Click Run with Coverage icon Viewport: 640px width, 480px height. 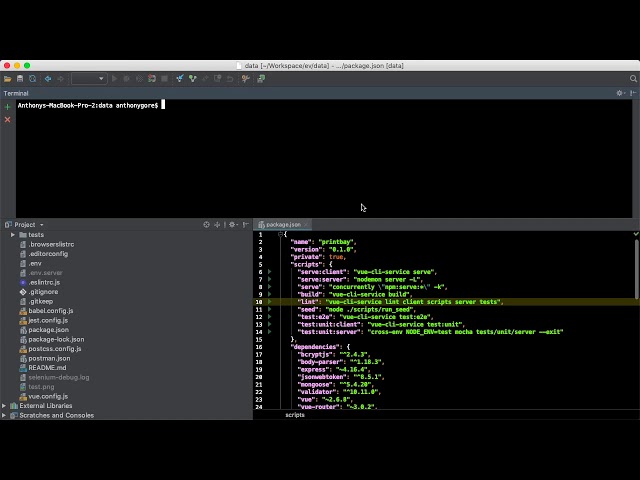[x=139, y=79]
